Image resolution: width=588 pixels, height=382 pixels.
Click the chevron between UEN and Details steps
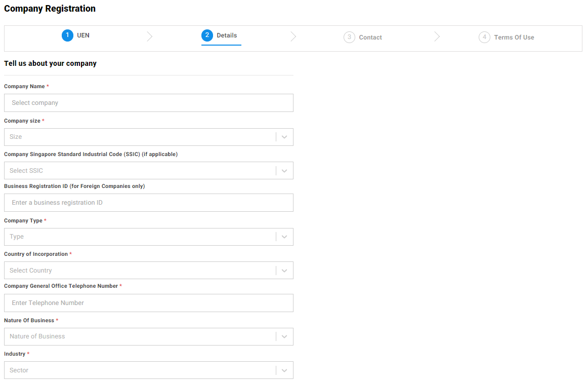tap(149, 36)
